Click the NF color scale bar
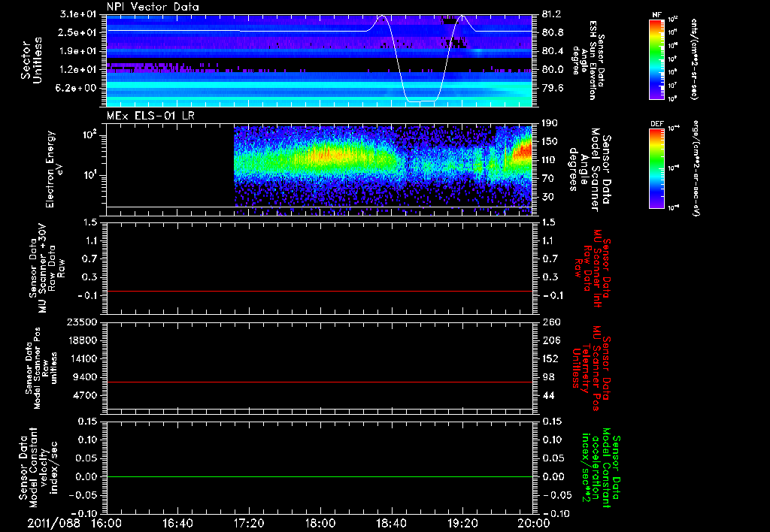The image size is (770, 532). 657,59
